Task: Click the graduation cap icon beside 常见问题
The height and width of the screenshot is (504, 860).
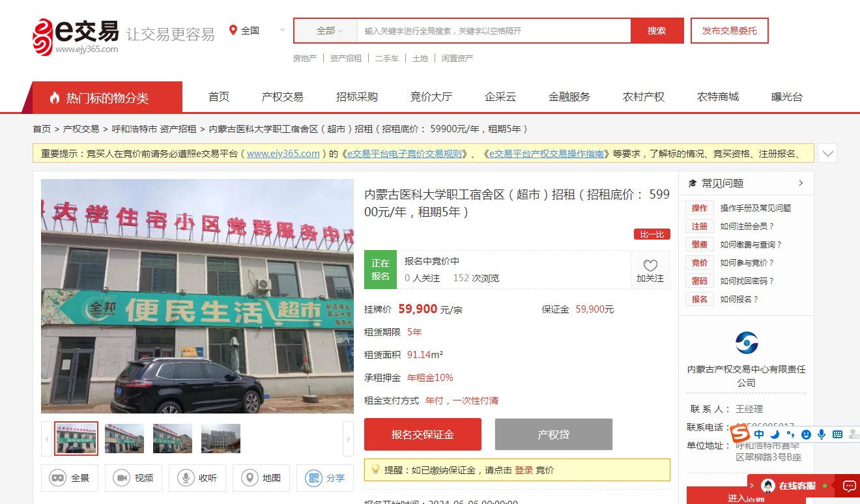Action: tap(693, 184)
